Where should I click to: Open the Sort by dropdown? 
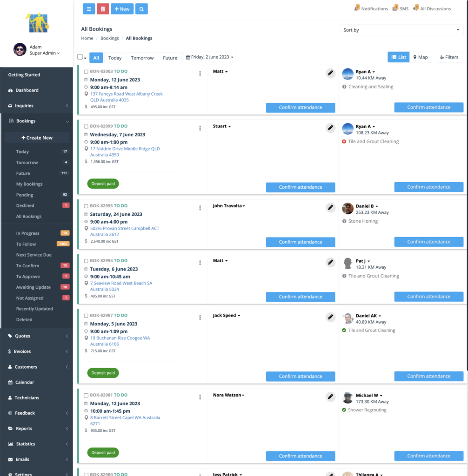[x=401, y=30]
